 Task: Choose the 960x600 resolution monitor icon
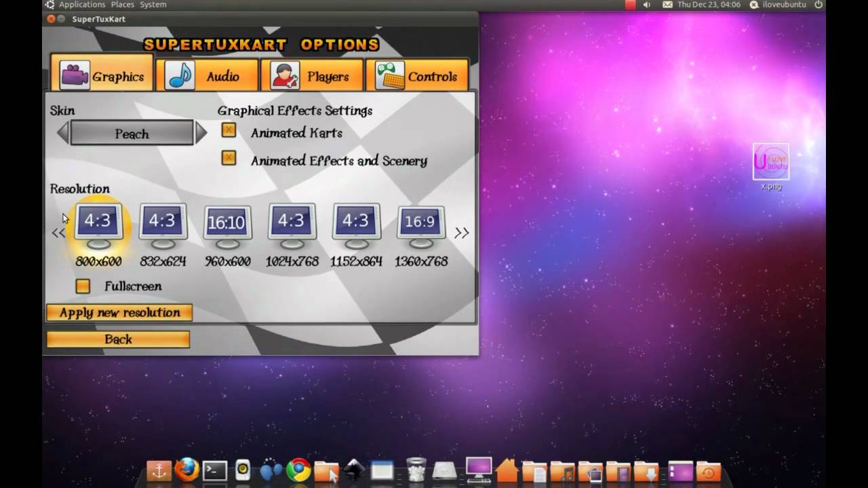tap(227, 226)
